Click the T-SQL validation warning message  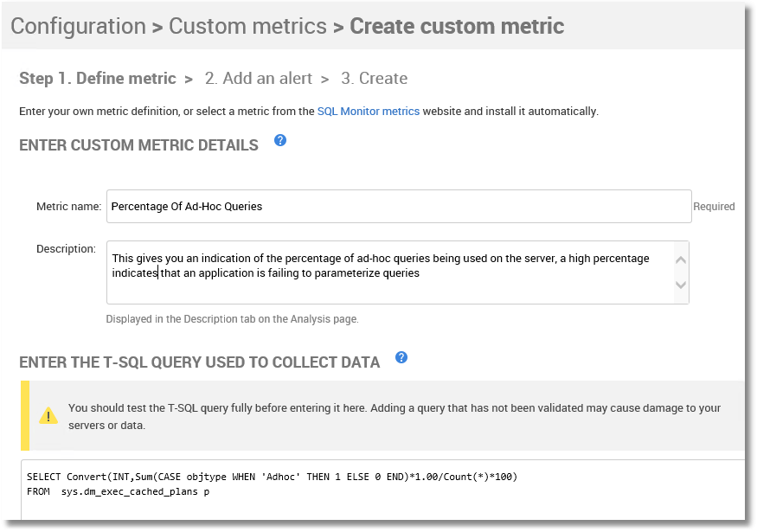(395, 417)
